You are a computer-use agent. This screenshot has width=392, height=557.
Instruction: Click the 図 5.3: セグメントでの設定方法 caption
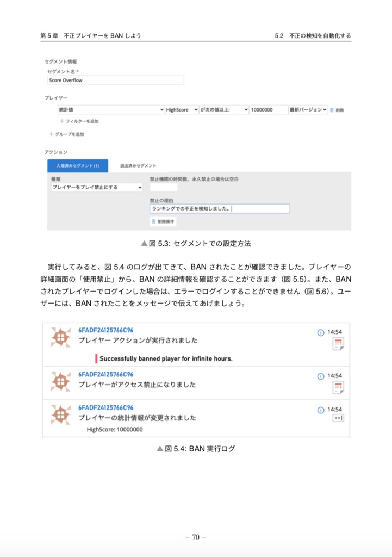[196, 244]
